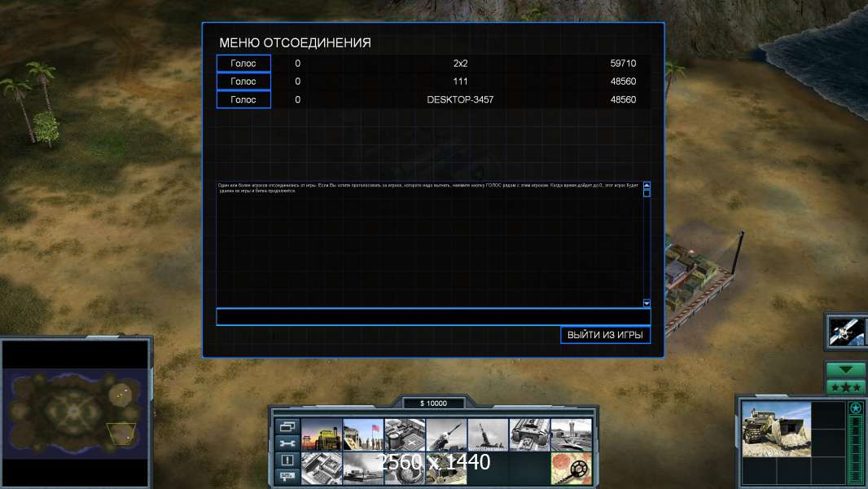868x489 pixels.
Task: Select player name 2x2
Action: click(x=460, y=63)
